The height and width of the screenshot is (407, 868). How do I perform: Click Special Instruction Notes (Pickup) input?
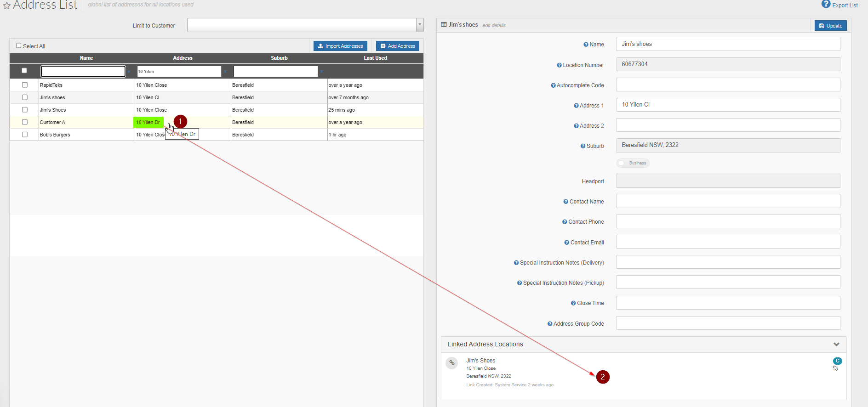point(728,282)
